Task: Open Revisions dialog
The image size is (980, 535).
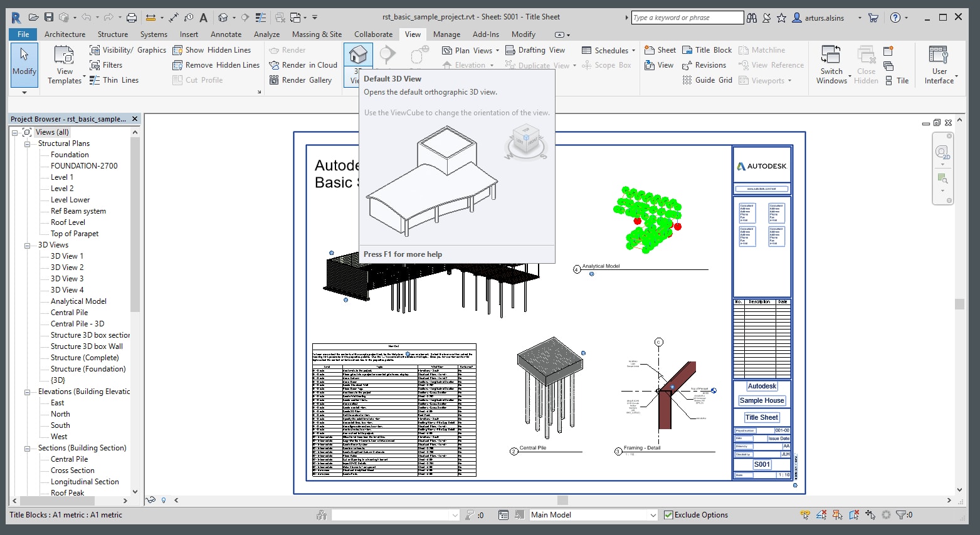Action: tap(704, 65)
